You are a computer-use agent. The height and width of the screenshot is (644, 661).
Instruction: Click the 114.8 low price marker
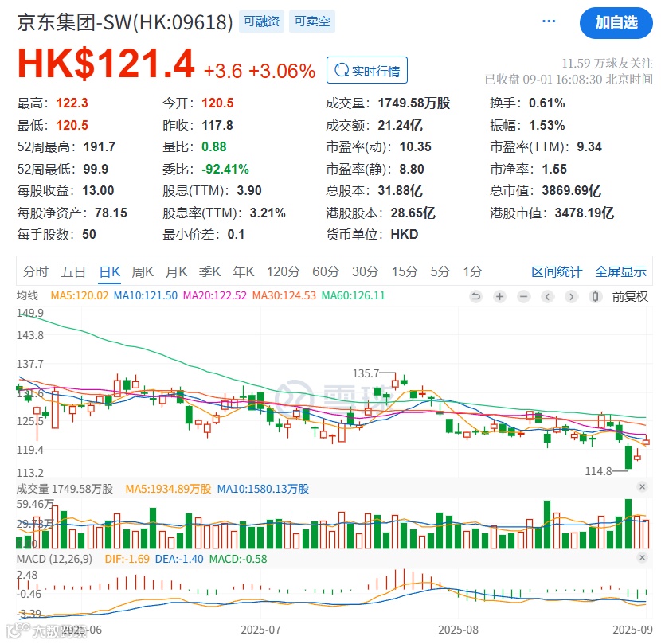598,471
